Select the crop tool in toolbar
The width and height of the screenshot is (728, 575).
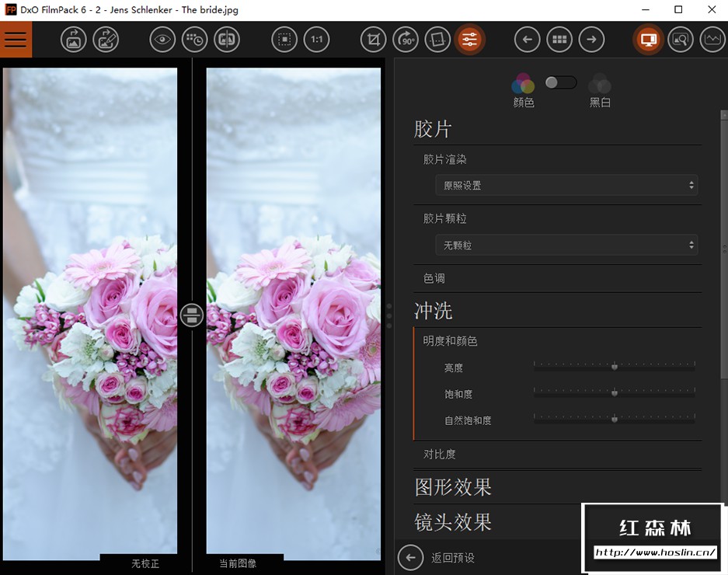(x=372, y=39)
